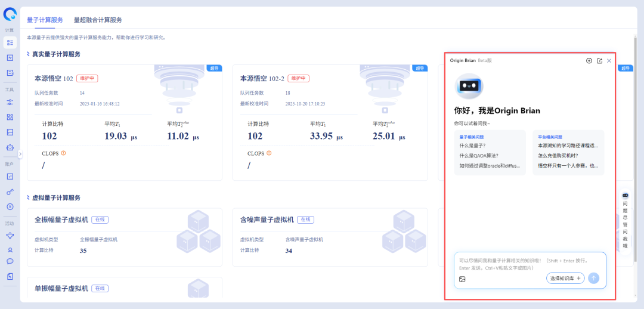Send message with the arrow button
Screen dimensions: 644x309
pyautogui.click(x=593, y=278)
